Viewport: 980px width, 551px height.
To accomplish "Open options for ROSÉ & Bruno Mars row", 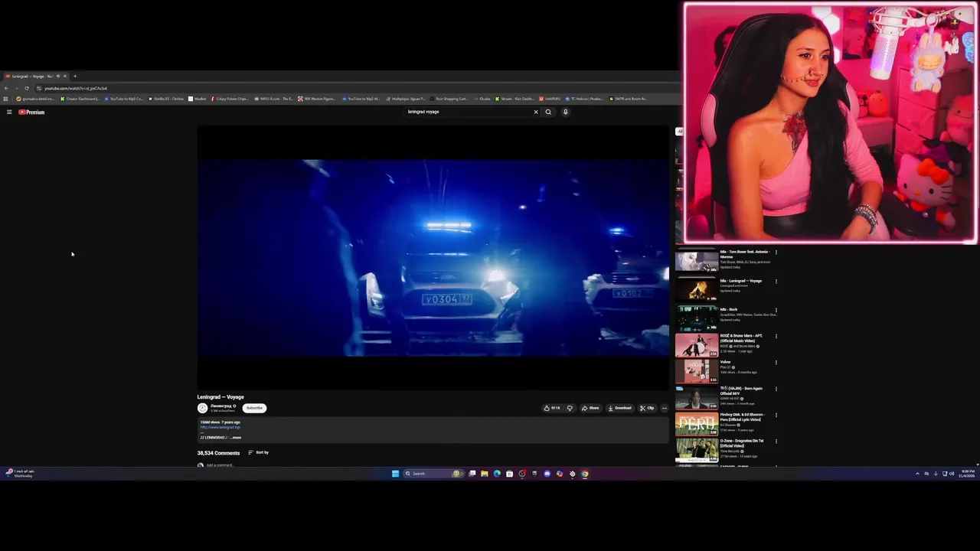I will (776, 336).
